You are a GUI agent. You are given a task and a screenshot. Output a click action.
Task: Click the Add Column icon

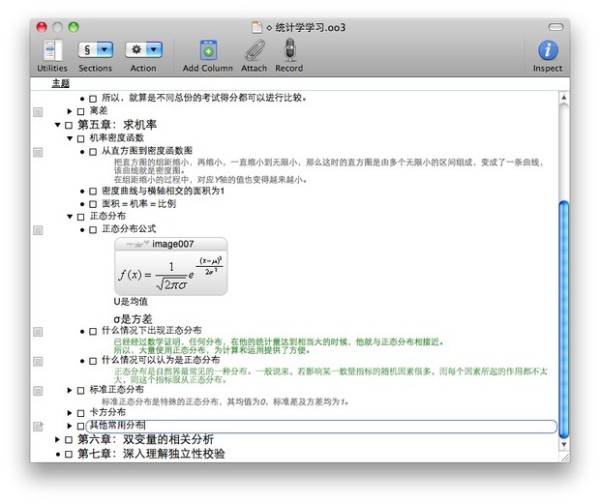tap(208, 51)
